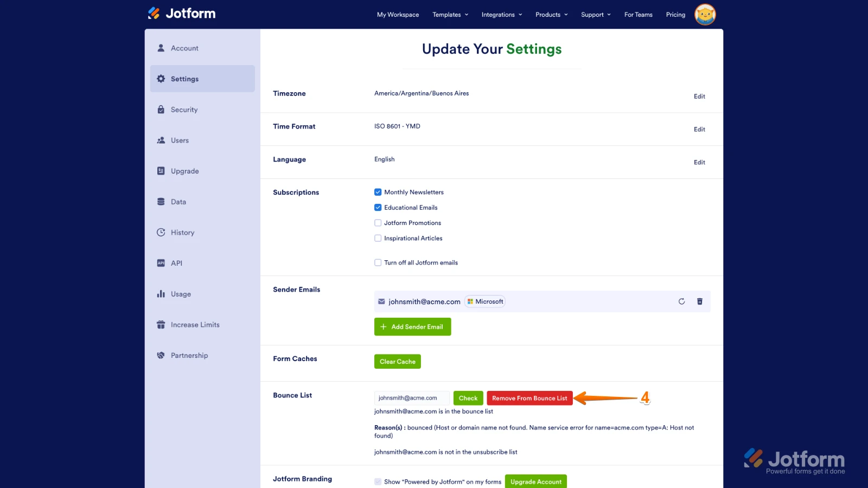Open the Increase Limits sidebar section
Image resolution: width=868 pixels, height=488 pixels.
(x=202, y=325)
